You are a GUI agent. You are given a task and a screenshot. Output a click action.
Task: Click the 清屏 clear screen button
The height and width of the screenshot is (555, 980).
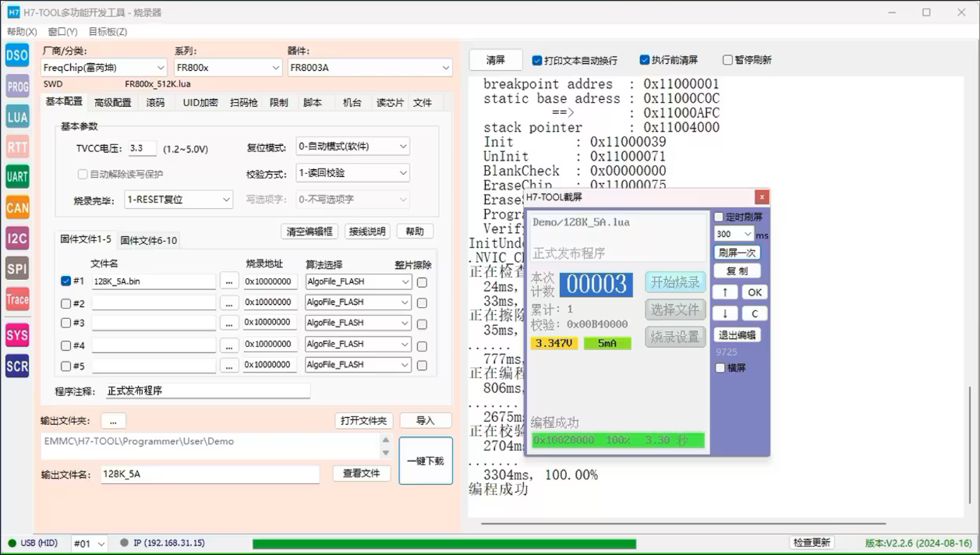click(495, 60)
